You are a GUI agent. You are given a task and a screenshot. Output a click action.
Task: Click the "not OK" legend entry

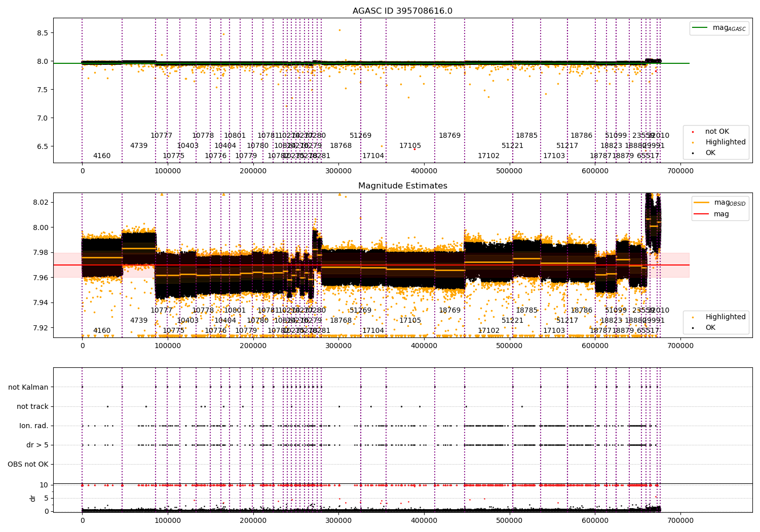[717, 132]
